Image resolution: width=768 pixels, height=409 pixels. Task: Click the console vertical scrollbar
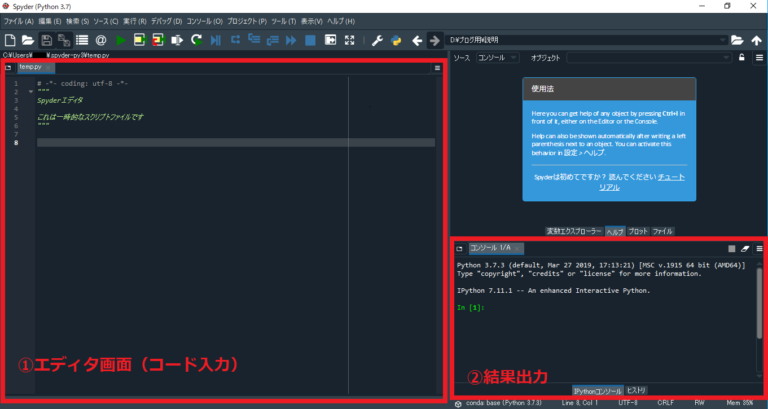[x=760, y=300]
